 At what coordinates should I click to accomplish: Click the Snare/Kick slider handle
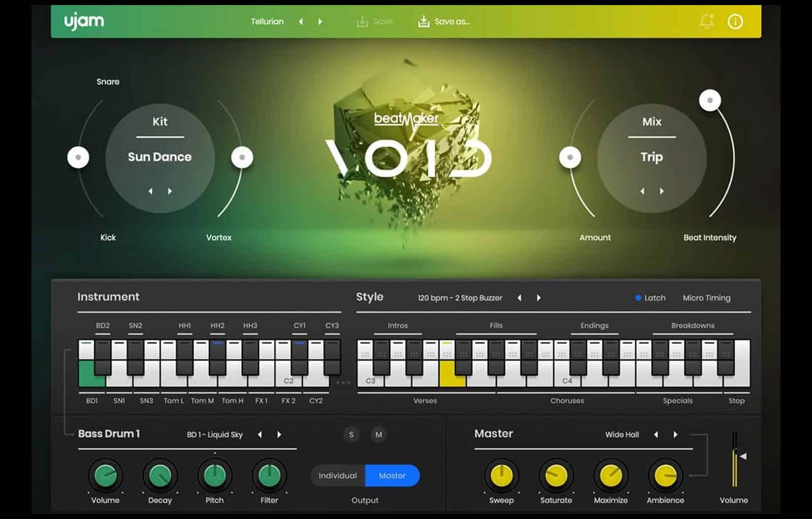tap(78, 157)
